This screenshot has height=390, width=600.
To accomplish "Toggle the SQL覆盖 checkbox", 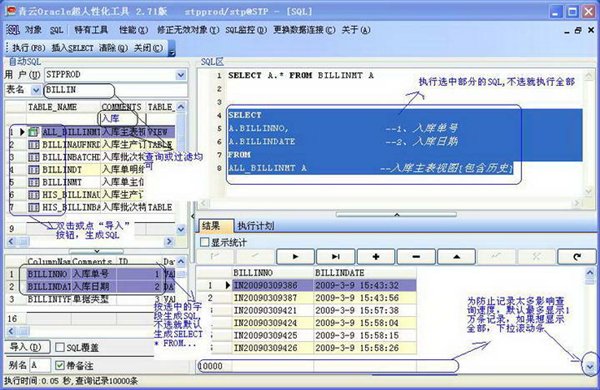I will coord(60,347).
